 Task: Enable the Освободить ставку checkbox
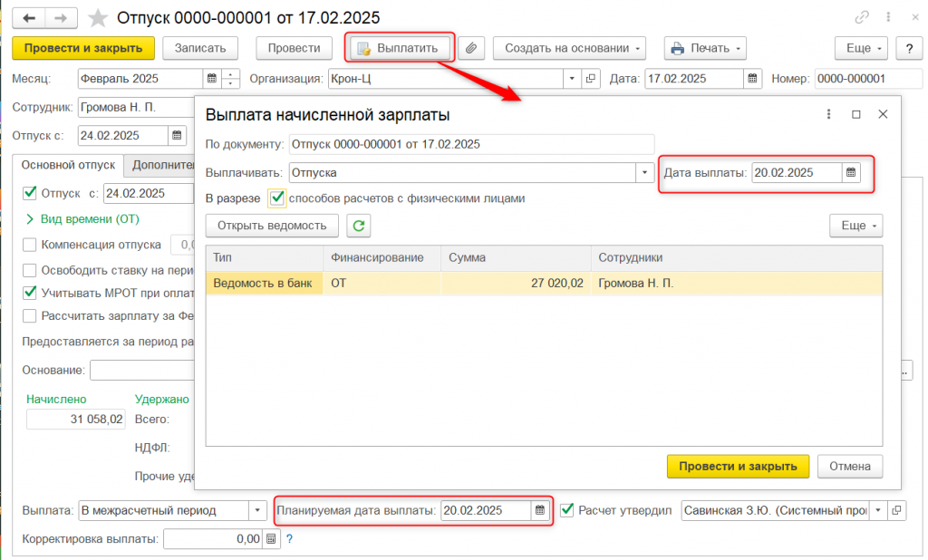30,270
